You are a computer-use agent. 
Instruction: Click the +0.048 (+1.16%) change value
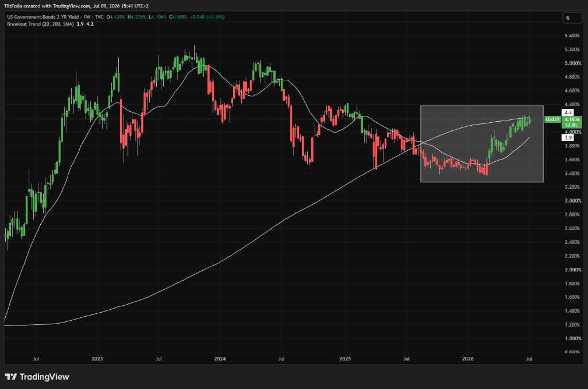(x=207, y=17)
